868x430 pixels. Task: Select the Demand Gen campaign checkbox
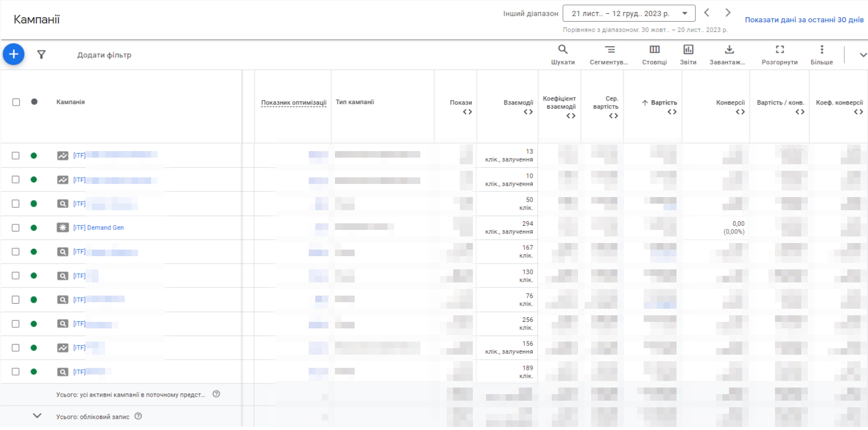click(x=16, y=228)
